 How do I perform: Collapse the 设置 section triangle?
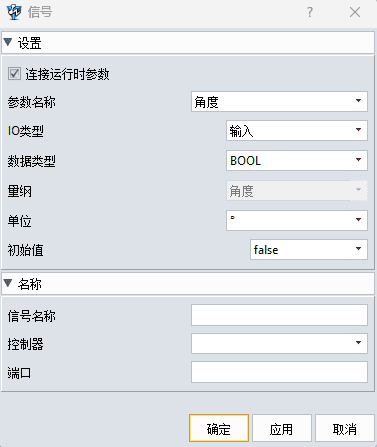click(8, 42)
